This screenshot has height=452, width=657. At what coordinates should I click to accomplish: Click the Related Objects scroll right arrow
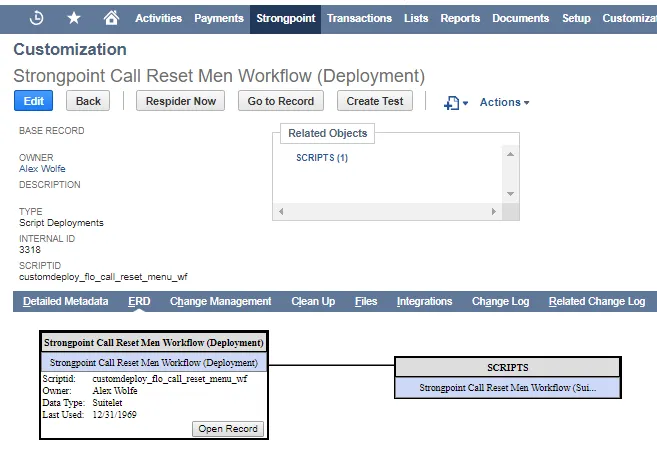[494, 212]
